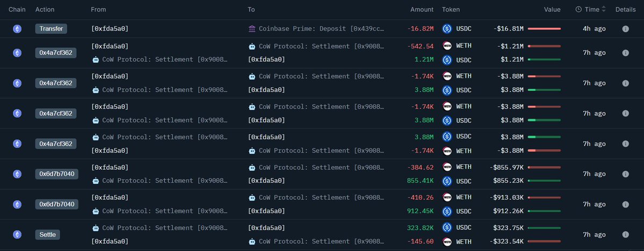The width and height of the screenshot is (644, 251).
Task: Click 7h ago timestamp in the Settle row
Action: [x=594, y=234]
